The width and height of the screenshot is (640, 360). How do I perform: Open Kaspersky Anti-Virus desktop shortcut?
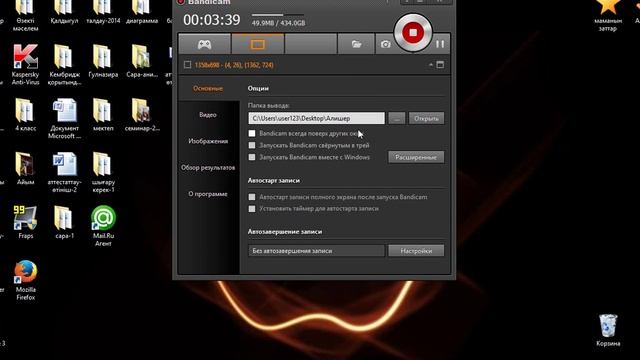point(25,64)
